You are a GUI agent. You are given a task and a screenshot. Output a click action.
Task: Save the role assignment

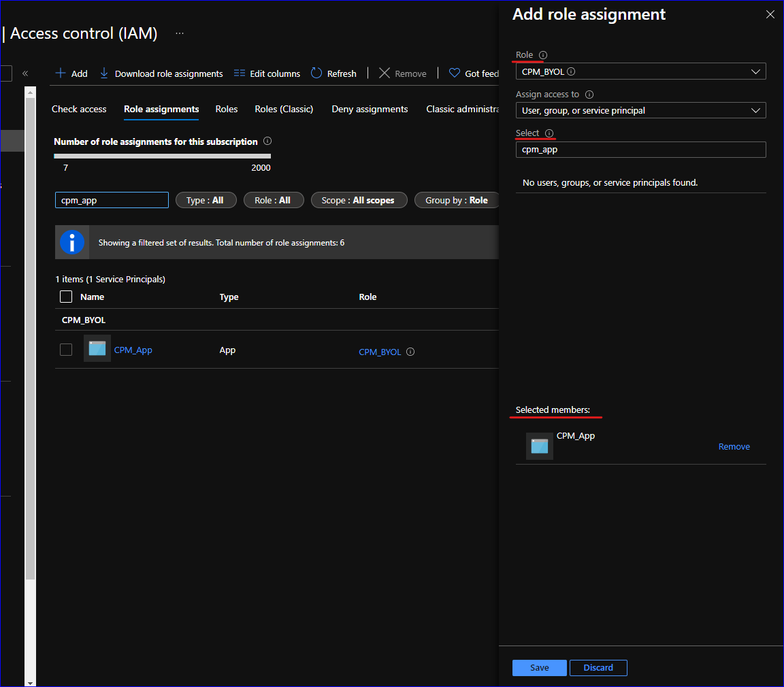pos(539,668)
